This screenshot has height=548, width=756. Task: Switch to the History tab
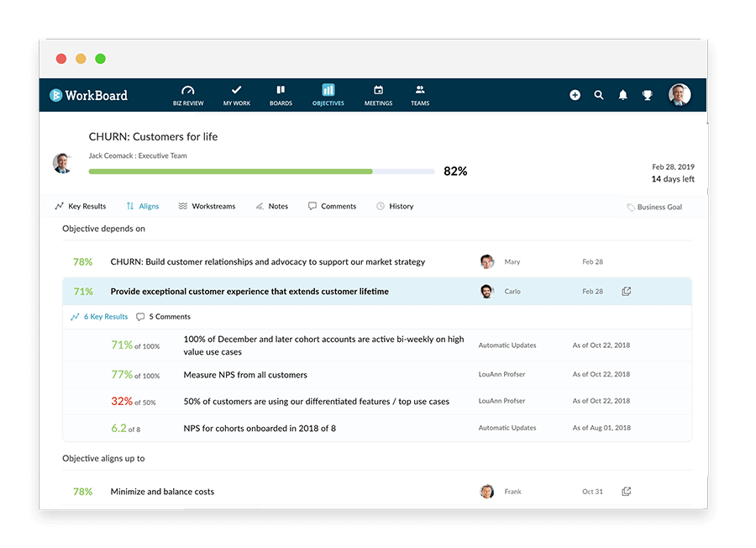point(394,206)
